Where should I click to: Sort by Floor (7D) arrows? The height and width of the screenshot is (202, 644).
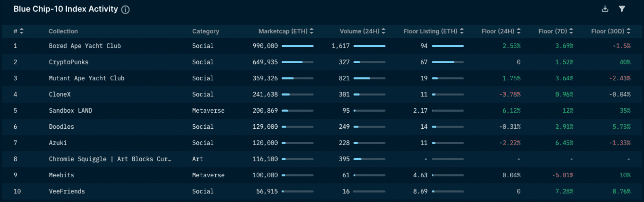click(571, 31)
